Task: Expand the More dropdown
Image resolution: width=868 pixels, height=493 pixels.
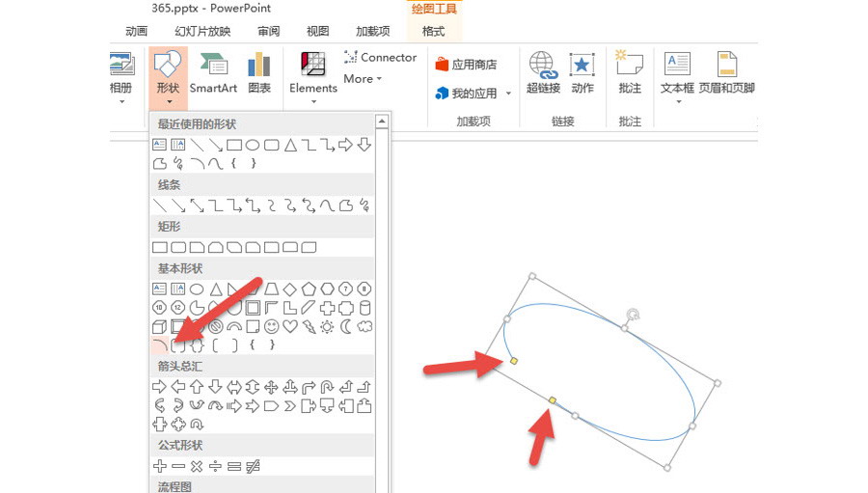Action: (363, 79)
